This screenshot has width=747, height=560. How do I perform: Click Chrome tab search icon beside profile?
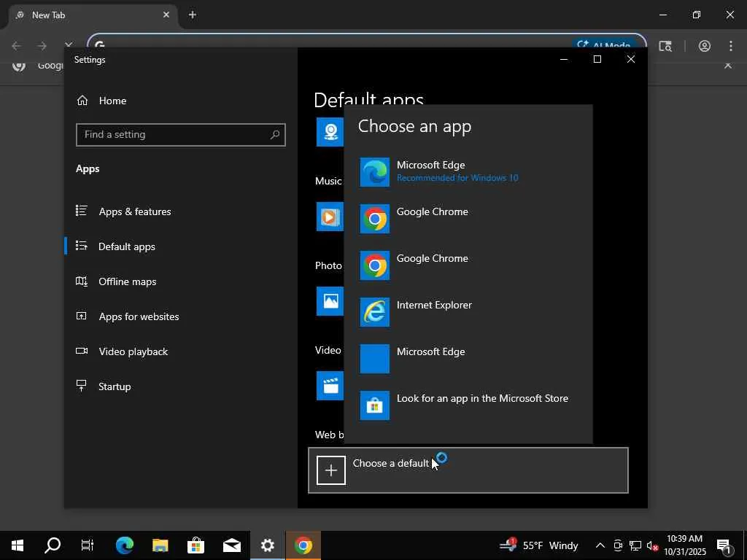(x=665, y=46)
